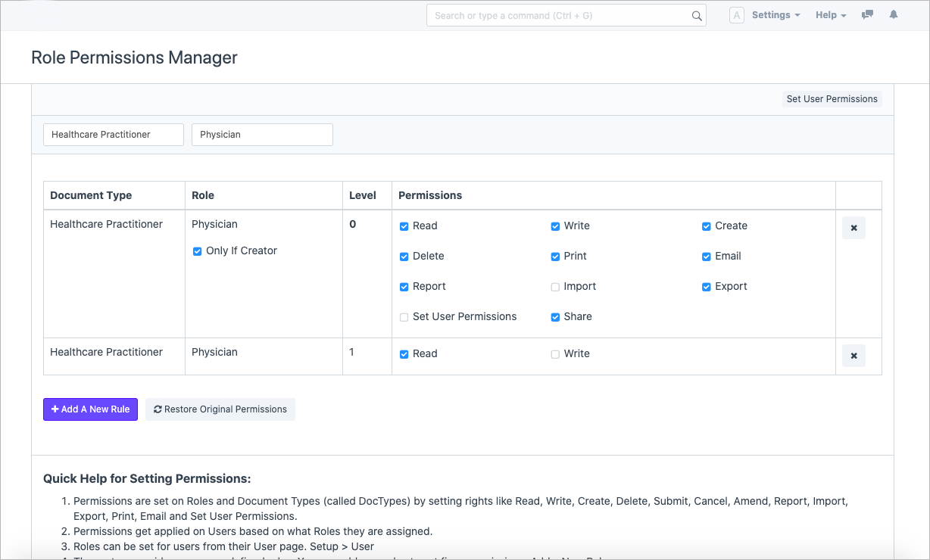Enable the Import permission checkbox
The height and width of the screenshot is (560, 930).
[555, 287]
